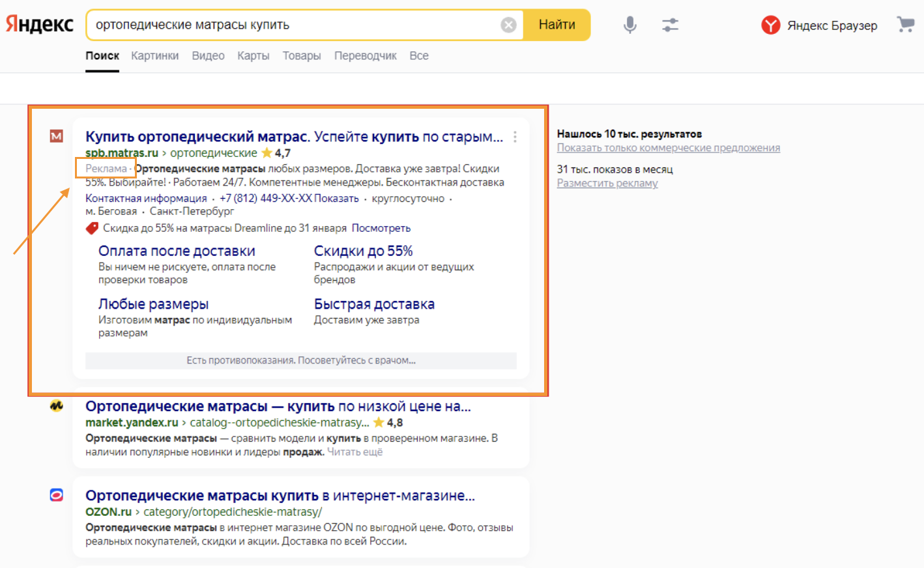Click the 4,8 rating star of market.yandex.ru
Viewport: 924px width, 568px height.
(379, 423)
